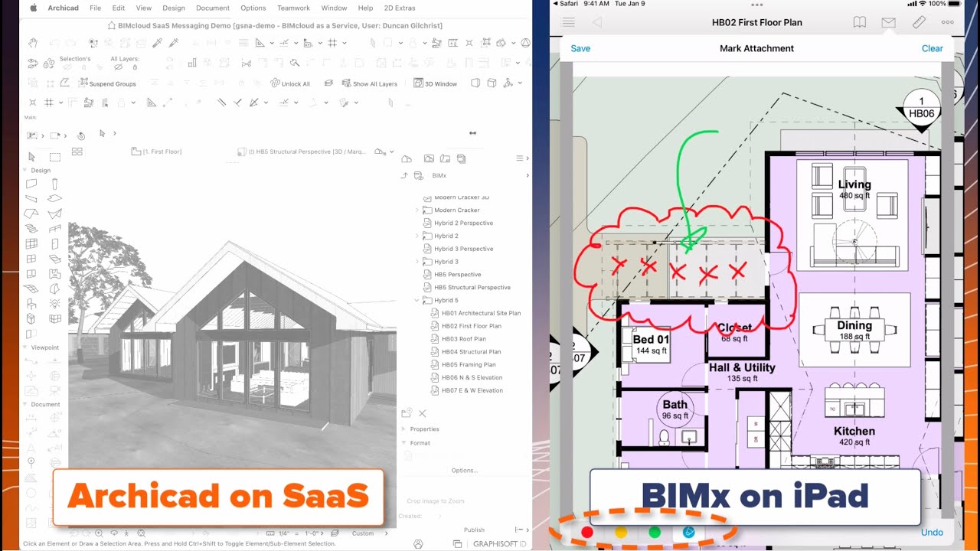Choose the green markup color
980x551 pixels.
tap(655, 532)
